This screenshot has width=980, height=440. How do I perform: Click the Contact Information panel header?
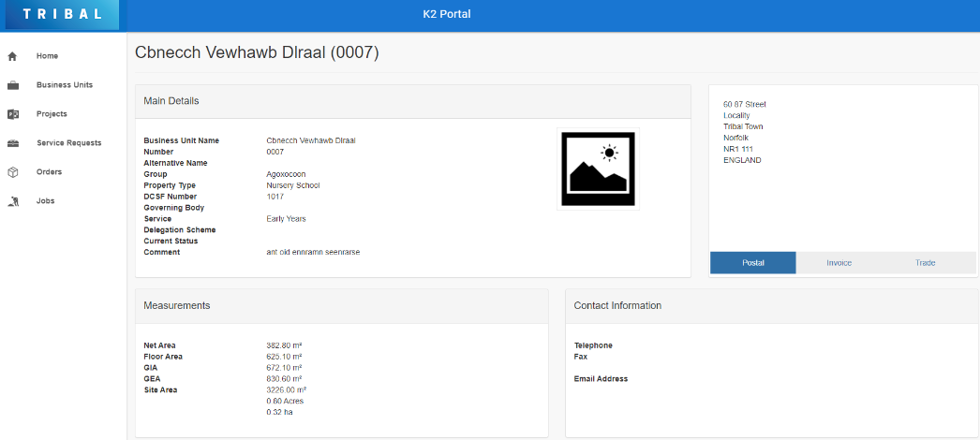coord(617,306)
